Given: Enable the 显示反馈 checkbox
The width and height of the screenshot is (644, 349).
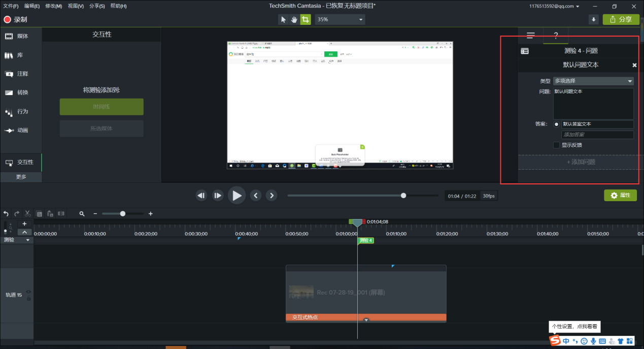Looking at the screenshot, I should [x=557, y=145].
